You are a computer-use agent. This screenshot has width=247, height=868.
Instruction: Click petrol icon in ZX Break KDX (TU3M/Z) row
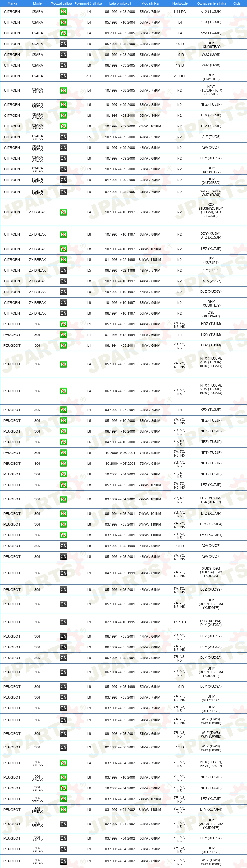point(63,212)
